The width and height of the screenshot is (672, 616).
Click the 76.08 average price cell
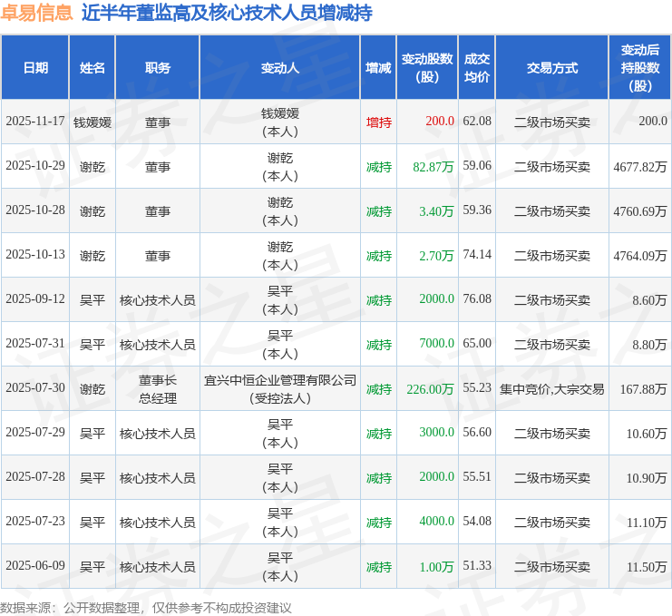pyautogui.click(x=477, y=299)
